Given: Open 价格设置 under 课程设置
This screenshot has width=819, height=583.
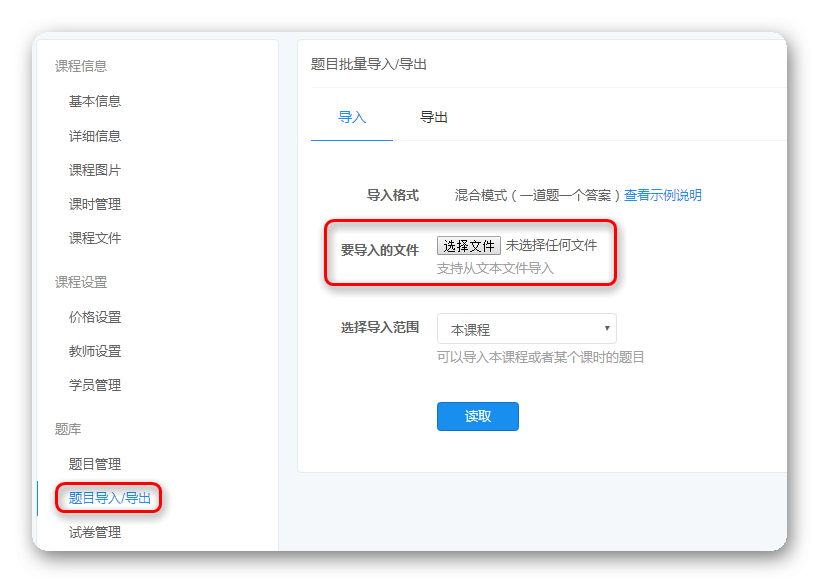Looking at the screenshot, I should pyautogui.click(x=95, y=317).
